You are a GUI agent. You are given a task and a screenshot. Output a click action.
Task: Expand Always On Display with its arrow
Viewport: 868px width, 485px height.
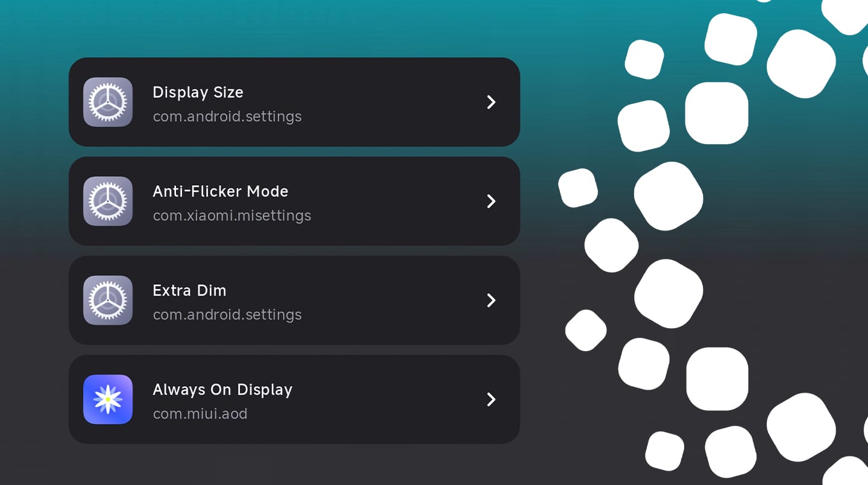point(491,399)
